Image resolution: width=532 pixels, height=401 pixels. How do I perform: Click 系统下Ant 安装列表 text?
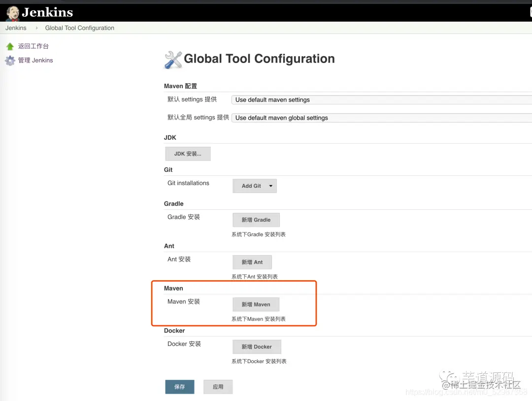pyautogui.click(x=255, y=276)
